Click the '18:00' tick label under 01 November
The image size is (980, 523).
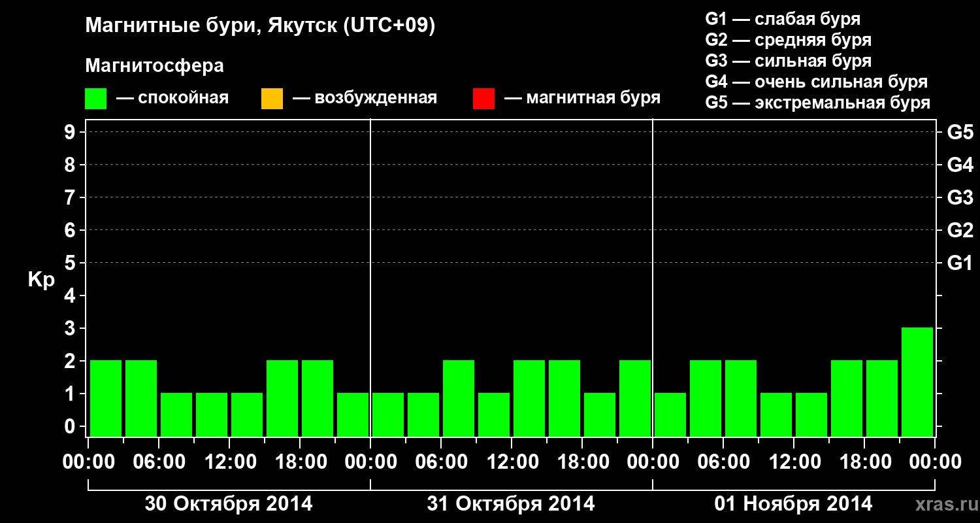[864, 462]
